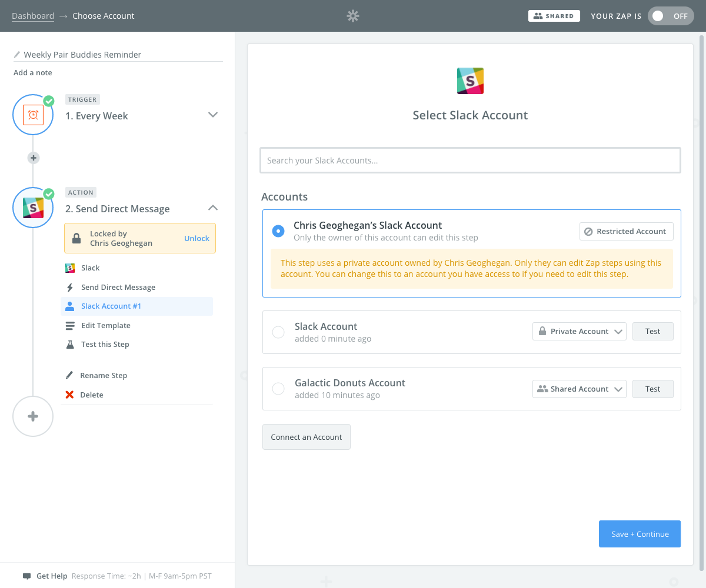Viewport: 706px width, 588px height.
Task: Click the Shared badge in header
Action: [554, 16]
